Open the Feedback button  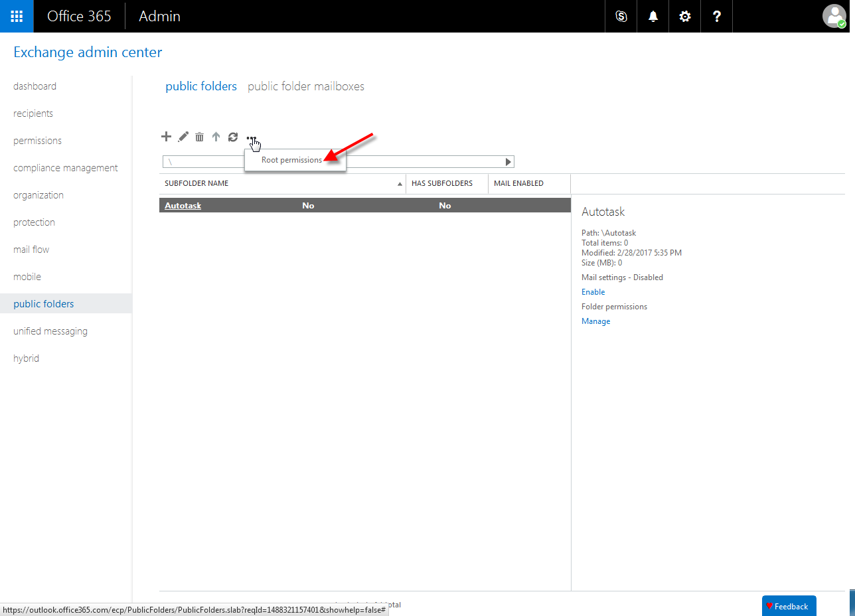tap(789, 606)
